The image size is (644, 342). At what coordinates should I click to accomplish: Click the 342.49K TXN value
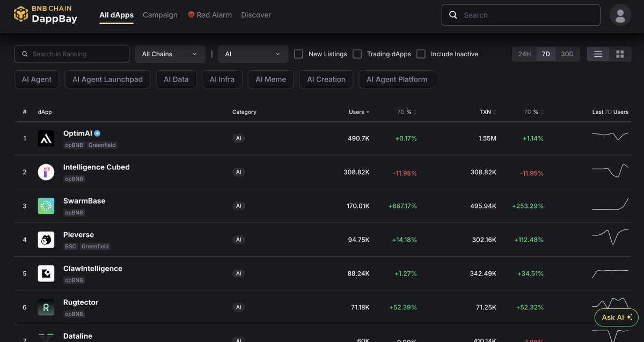(483, 273)
